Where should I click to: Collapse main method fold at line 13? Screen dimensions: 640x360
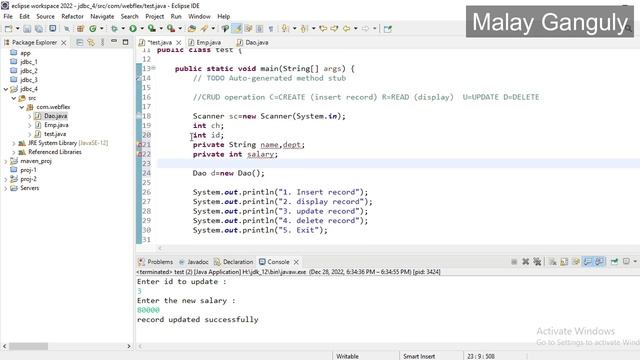(x=153, y=68)
